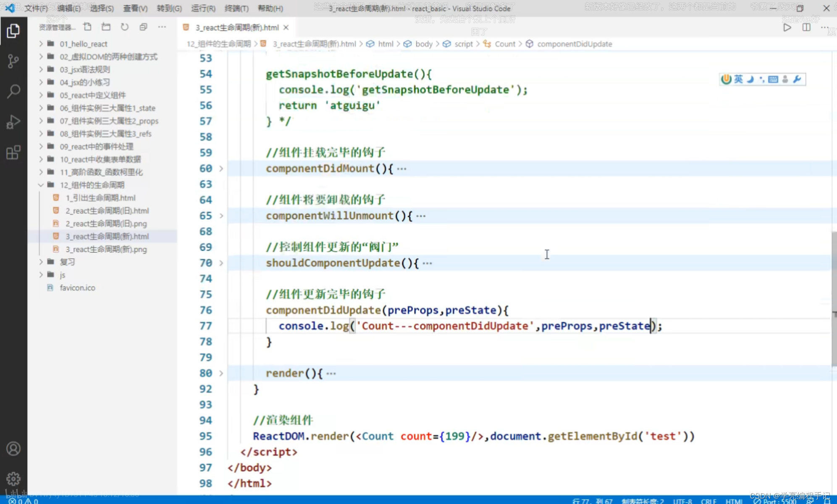Screen dimensions: 837x504
Task: Open 1_引出生命周期.html file
Action: tap(100, 198)
